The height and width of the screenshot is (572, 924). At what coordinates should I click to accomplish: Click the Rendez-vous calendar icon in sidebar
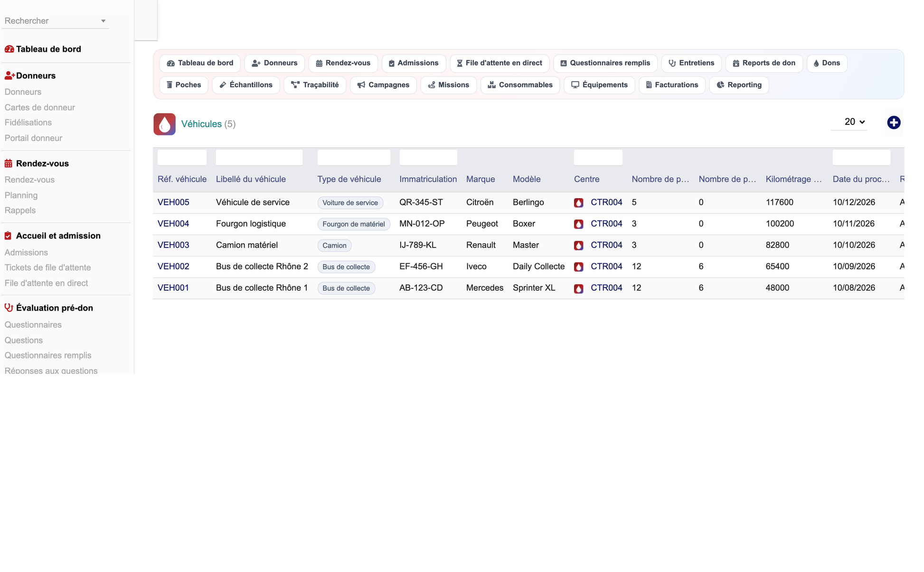[9, 163]
